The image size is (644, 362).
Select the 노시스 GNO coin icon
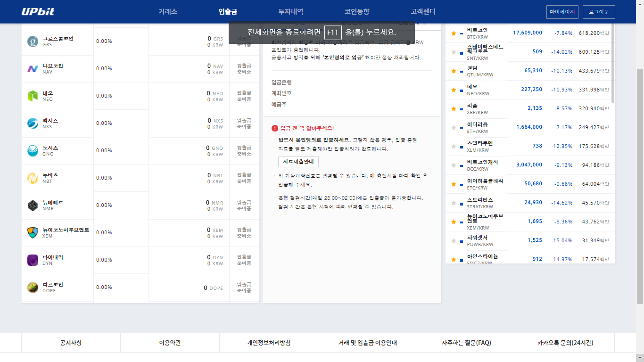33,151
